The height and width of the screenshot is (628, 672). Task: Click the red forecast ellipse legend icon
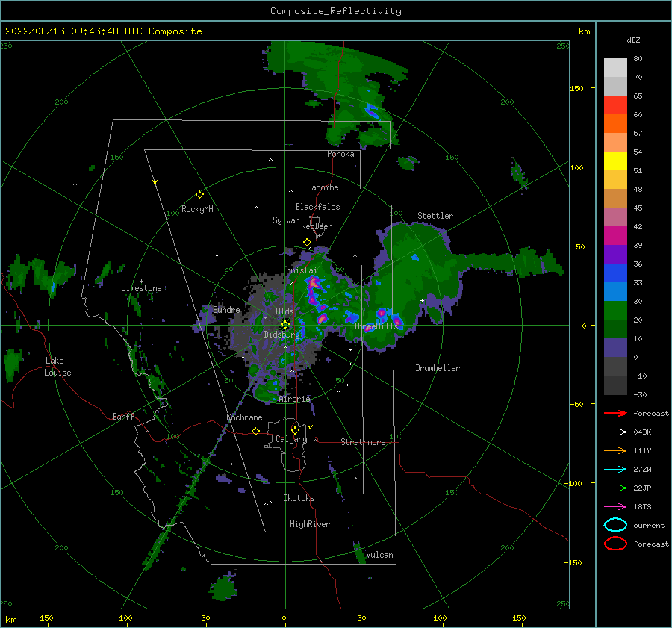615,544
